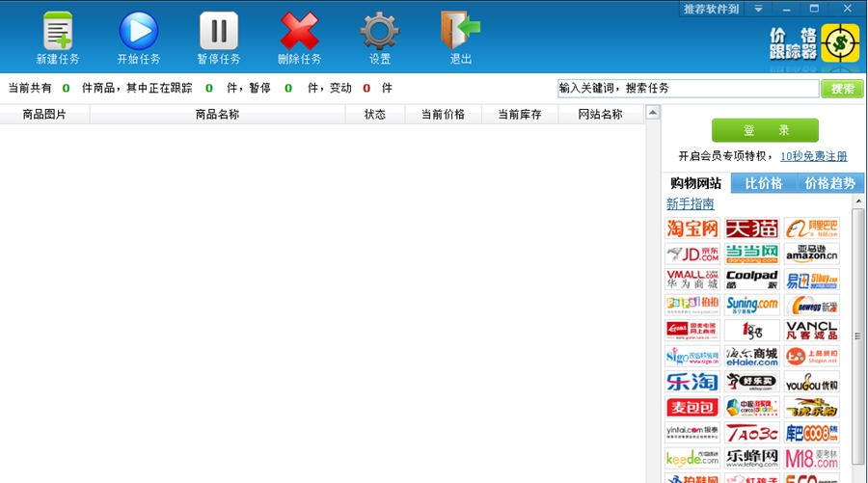868x483 pixels.
Task: Open the 中粮我买网 logo
Action: [751, 407]
